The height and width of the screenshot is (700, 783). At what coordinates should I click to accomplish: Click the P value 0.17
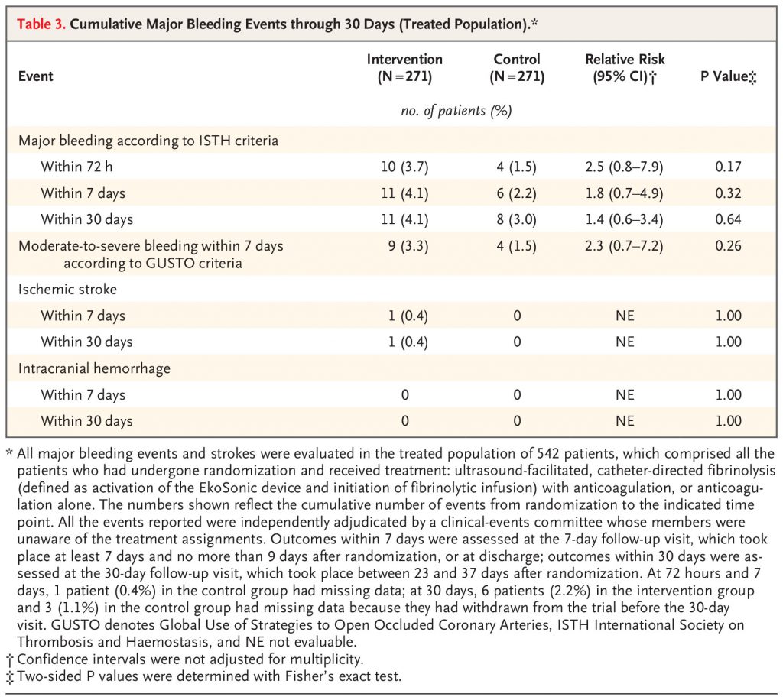(728, 167)
